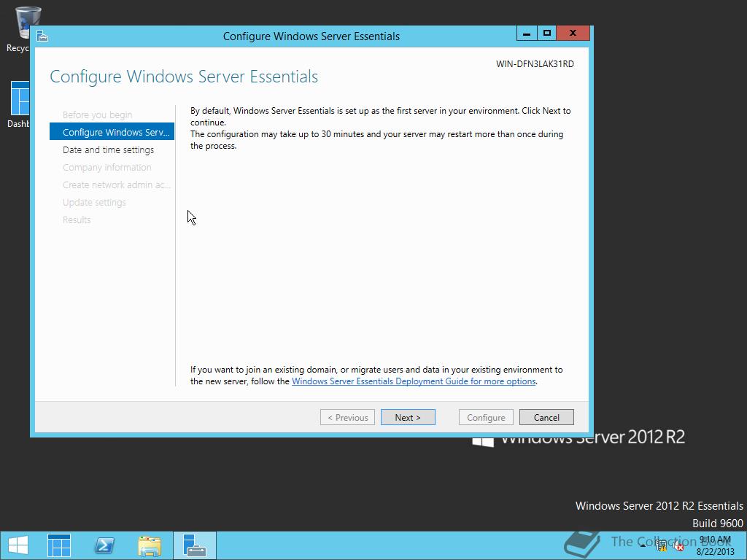Select 'Results' step in sidebar
This screenshot has width=747, height=560.
pyautogui.click(x=76, y=219)
